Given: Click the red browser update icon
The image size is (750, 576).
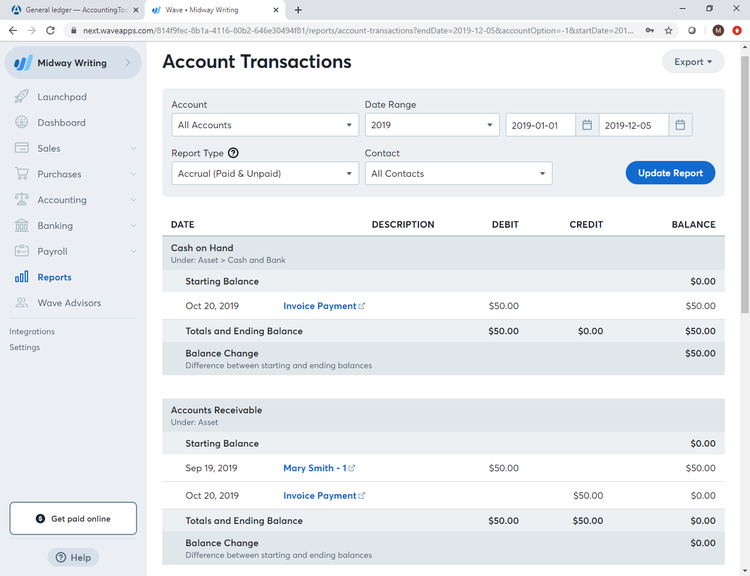Looking at the screenshot, I should click(x=737, y=31).
